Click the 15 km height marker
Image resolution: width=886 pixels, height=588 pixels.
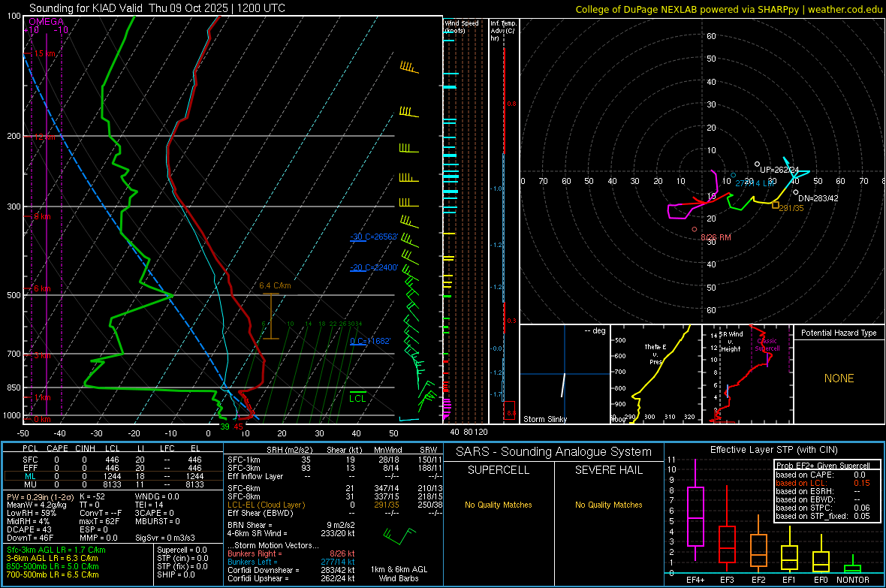(x=45, y=54)
